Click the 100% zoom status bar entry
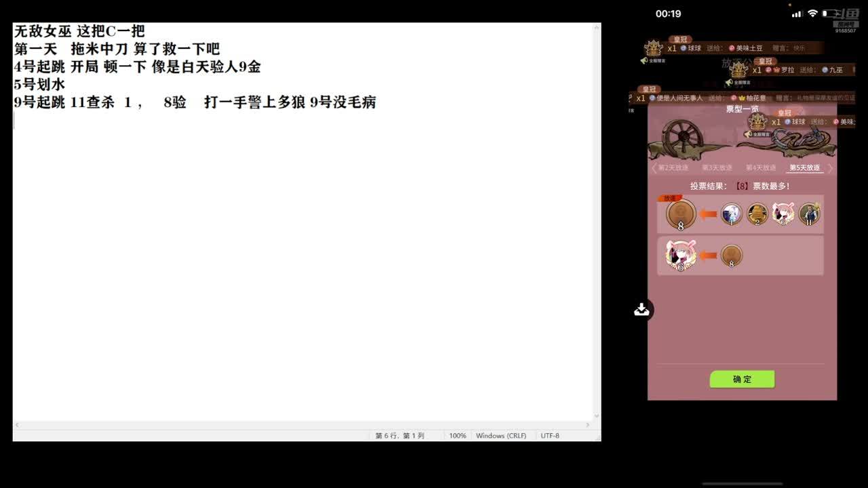The height and width of the screenshot is (488, 868). (458, 436)
